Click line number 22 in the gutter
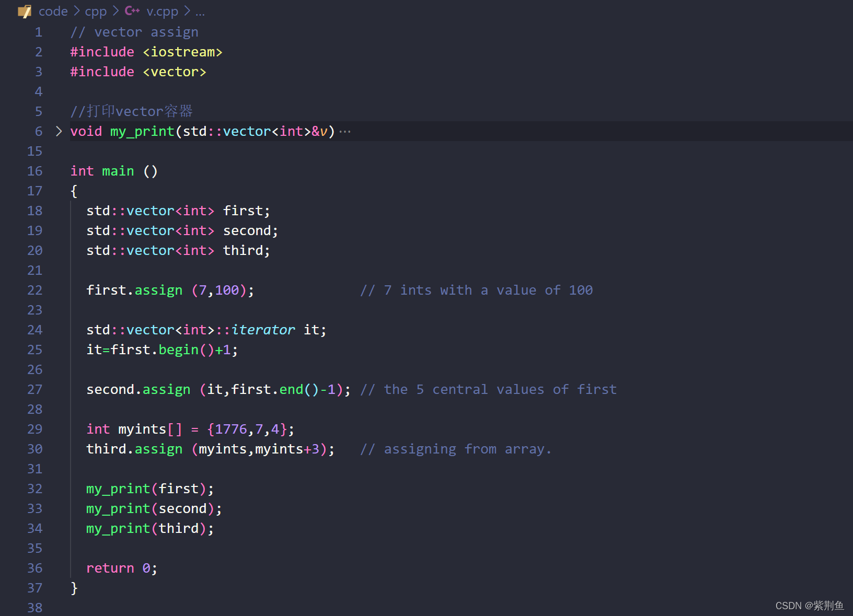This screenshot has height=616, width=853. tap(35, 290)
